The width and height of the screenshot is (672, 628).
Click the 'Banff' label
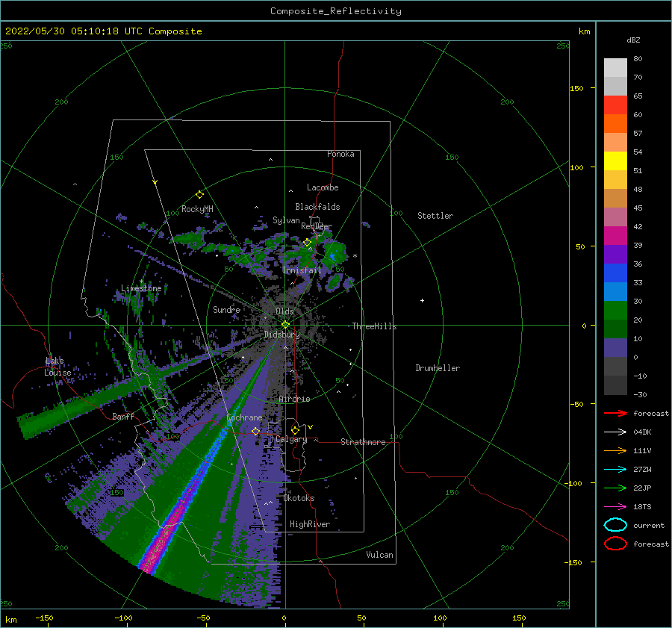click(x=123, y=416)
